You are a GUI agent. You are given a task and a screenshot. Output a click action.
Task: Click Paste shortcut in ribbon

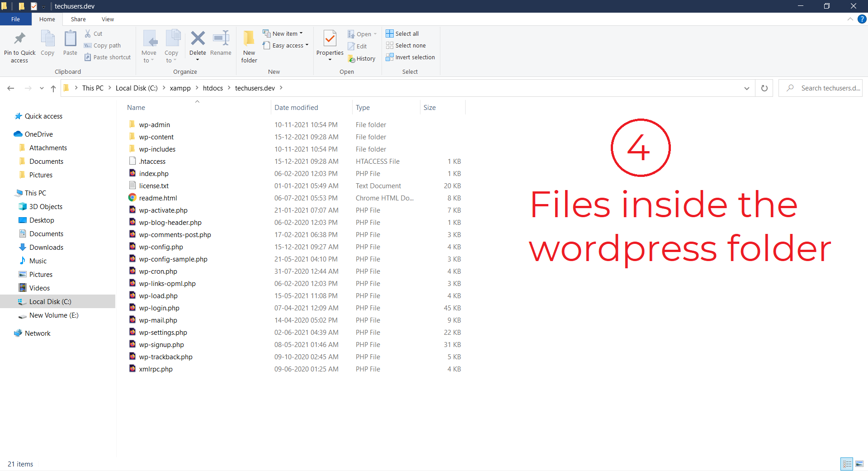pyautogui.click(x=108, y=57)
